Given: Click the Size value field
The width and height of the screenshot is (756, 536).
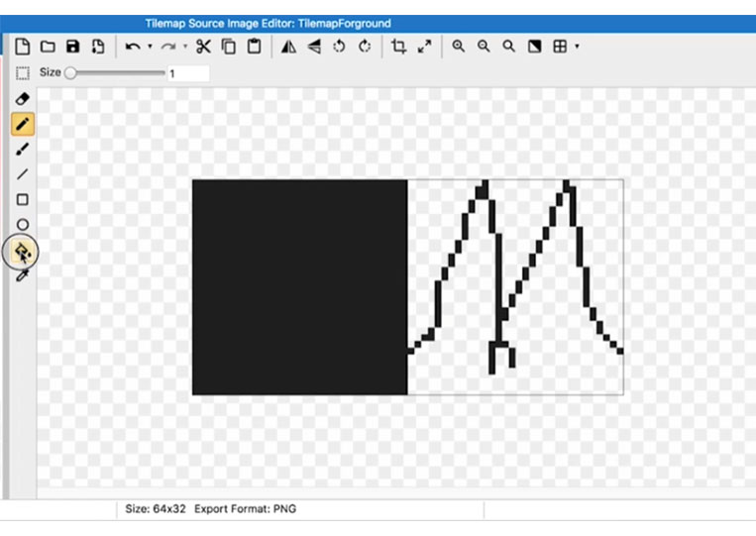Looking at the screenshot, I should [x=188, y=73].
